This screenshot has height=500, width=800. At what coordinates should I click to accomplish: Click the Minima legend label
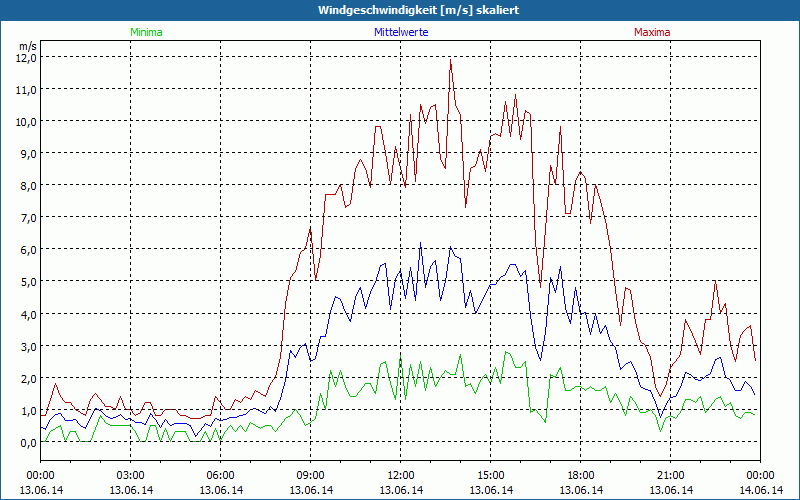tap(146, 32)
